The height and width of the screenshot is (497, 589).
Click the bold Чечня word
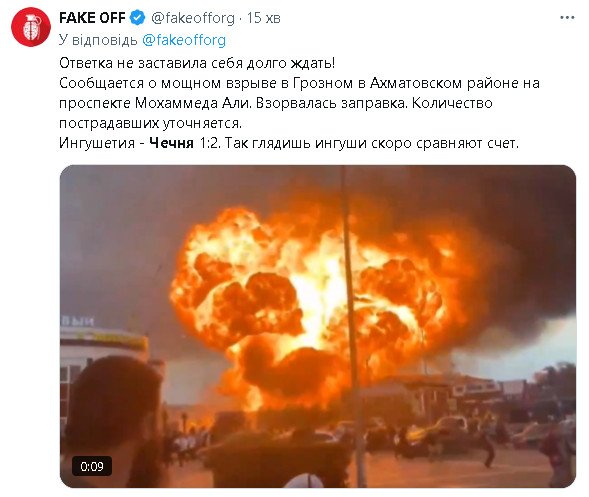(171, 143)
